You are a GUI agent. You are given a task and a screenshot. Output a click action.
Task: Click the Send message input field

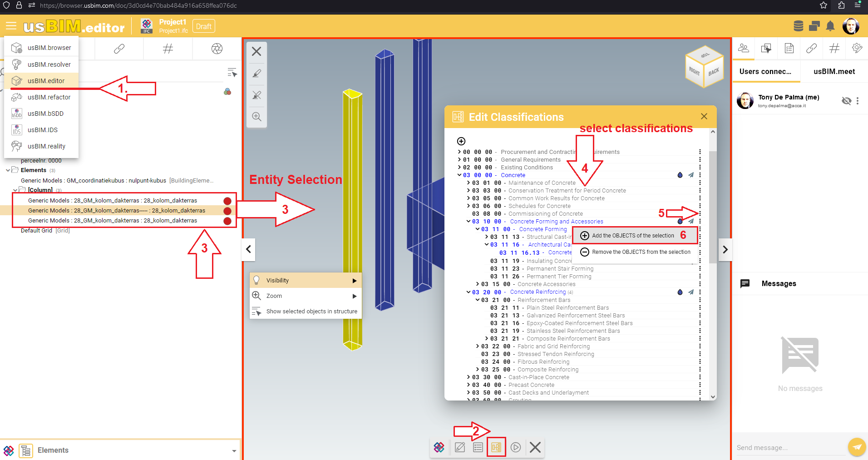[x=790, y=448]
